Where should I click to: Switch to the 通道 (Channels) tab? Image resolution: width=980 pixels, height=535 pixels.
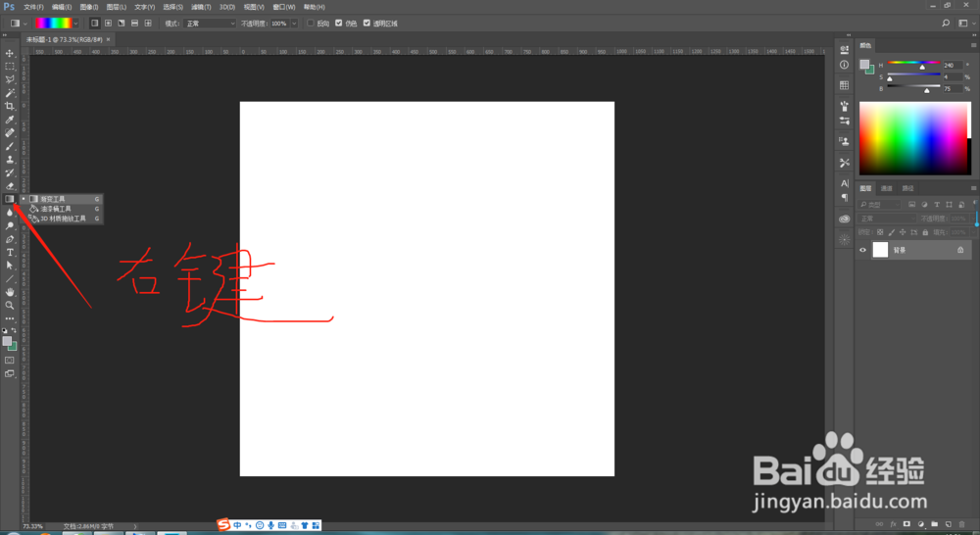(886, 188)
